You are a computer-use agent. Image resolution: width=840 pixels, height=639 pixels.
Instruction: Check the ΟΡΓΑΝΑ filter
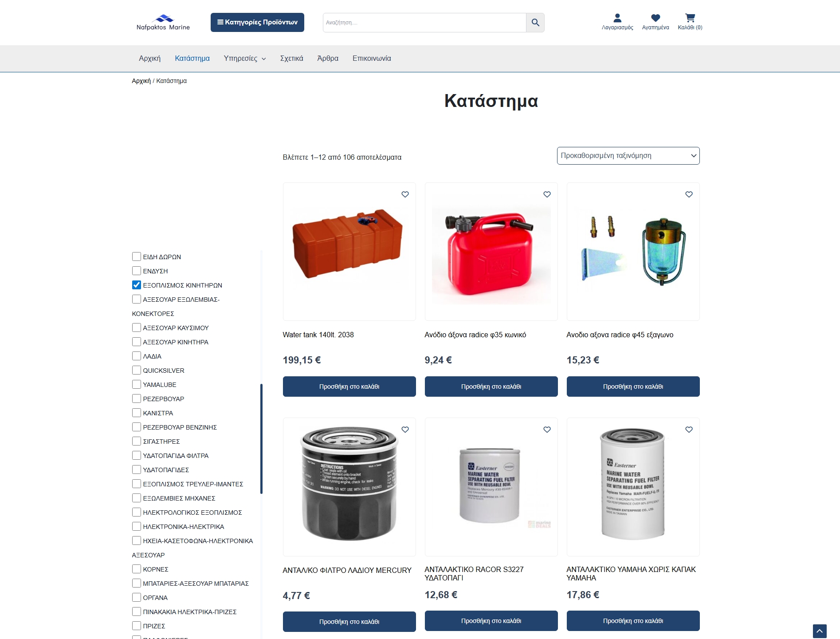[137, 597]
